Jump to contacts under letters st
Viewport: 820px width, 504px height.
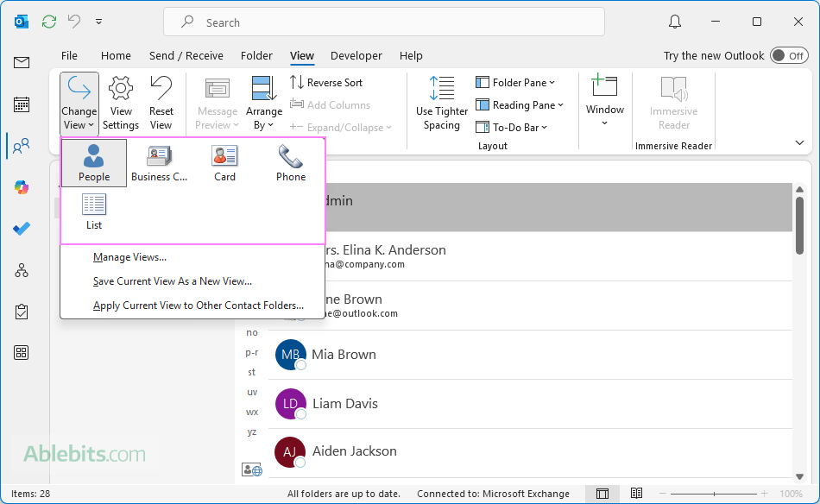point(252,372)
